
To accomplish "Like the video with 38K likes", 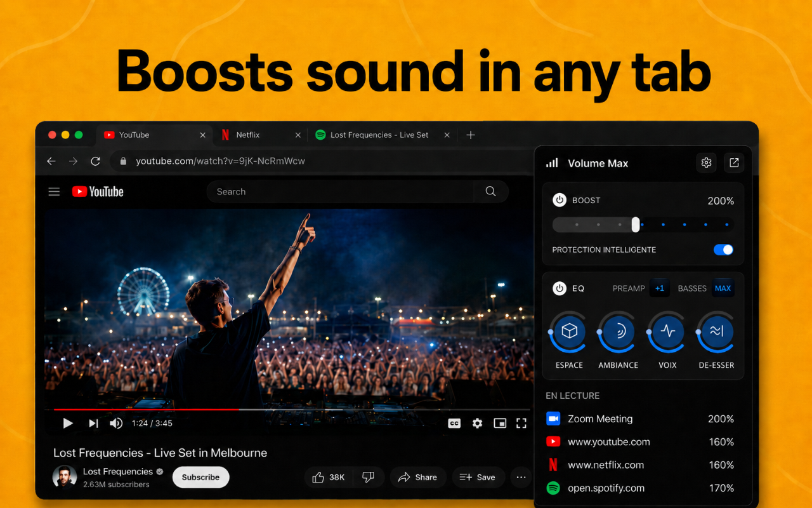I will (329, 478).
